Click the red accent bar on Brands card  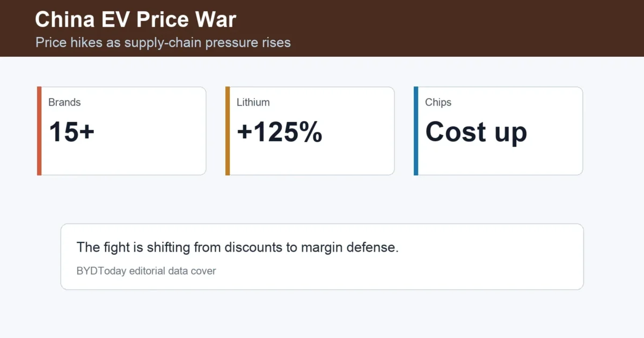[x=39, y=131]
